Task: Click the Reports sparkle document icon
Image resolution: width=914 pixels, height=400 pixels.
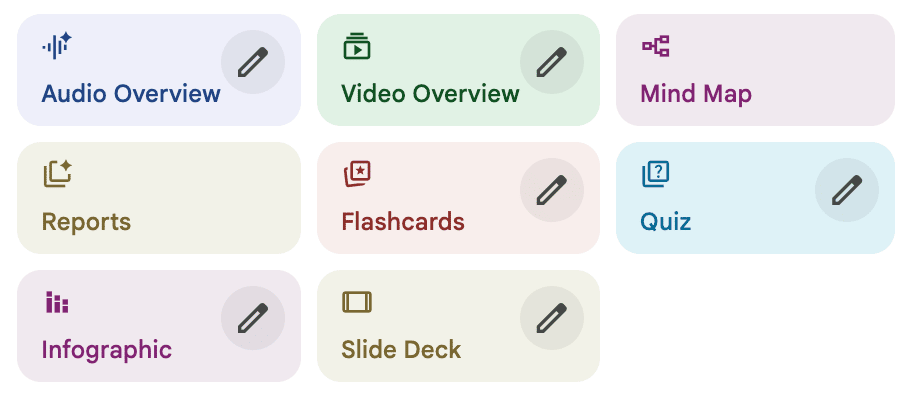Action: click(x=57, y=174)
